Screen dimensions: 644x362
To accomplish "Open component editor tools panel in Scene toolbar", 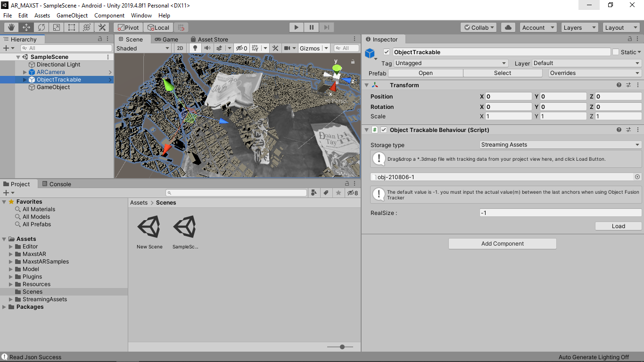I will point(275,48).
